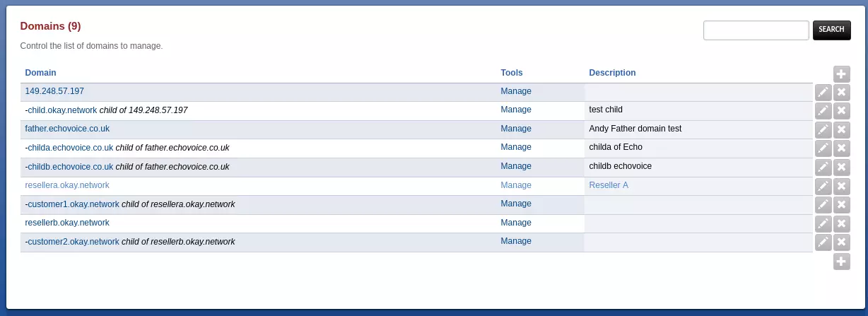The image size is (868, 316).
Task: Delete customer1.okay.network via X icon
Action: [x=841, y=205]
